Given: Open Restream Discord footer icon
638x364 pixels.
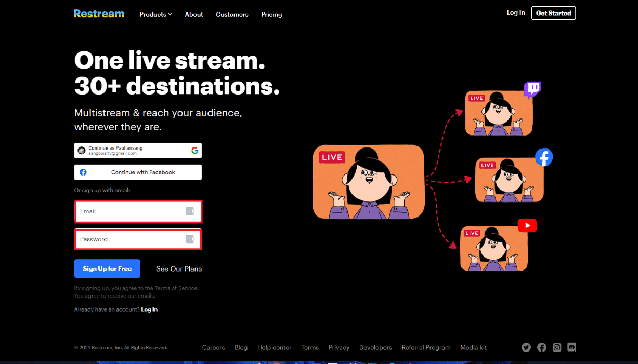Looking at the screenshot, I should [x=572, y=347].
